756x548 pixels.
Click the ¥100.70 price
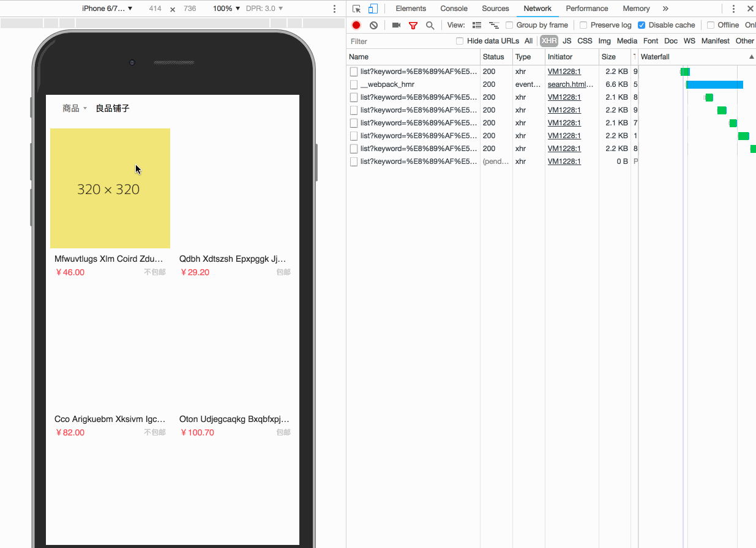point(197,432)
